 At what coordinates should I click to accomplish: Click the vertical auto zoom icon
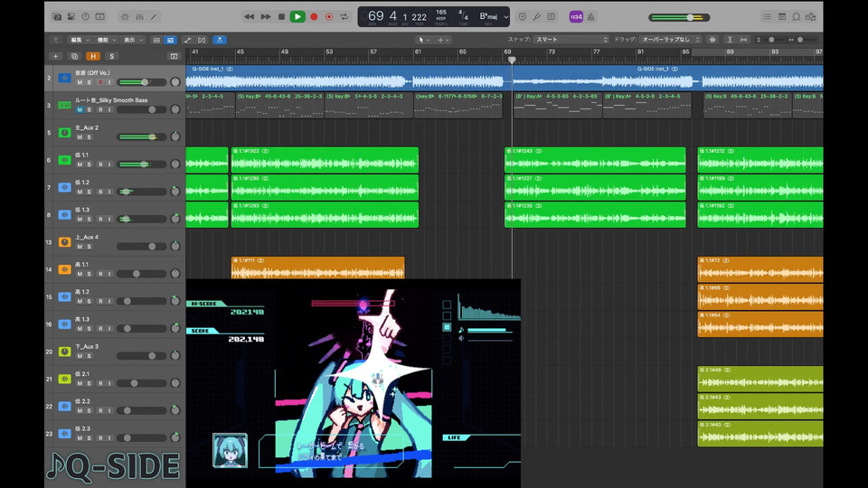tap(730, 39)
